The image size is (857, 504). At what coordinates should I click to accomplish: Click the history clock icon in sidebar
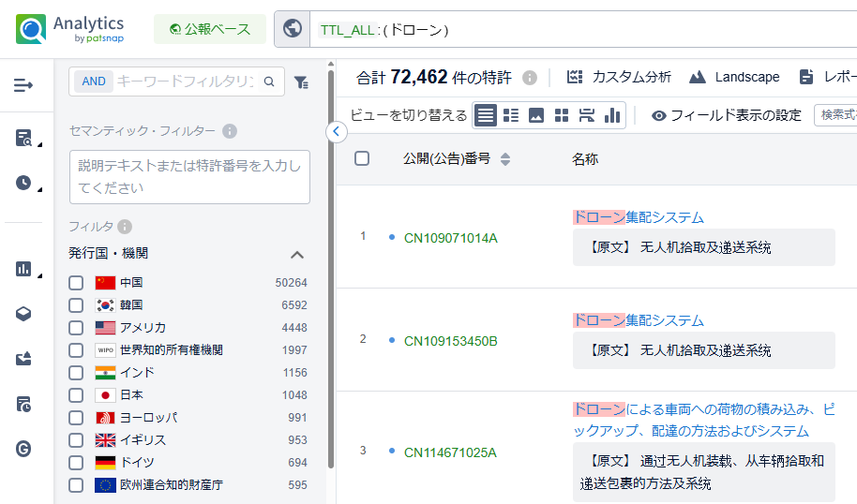(24, 183)
